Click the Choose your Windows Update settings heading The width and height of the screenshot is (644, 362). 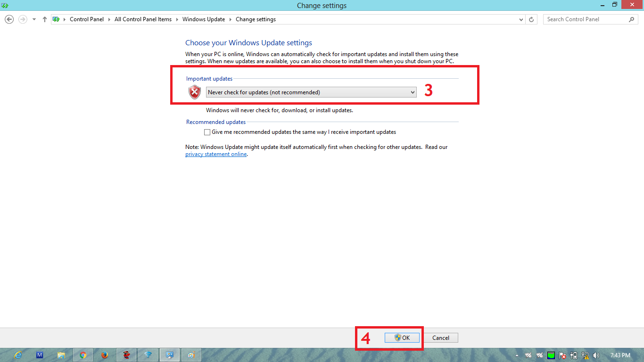(248, 42)
